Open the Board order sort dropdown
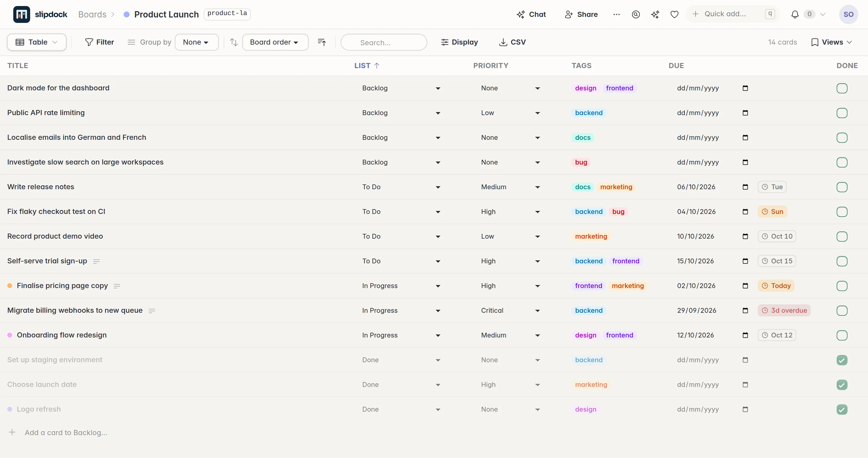This screenshot has height=458, width=868. tap(275, 42)
